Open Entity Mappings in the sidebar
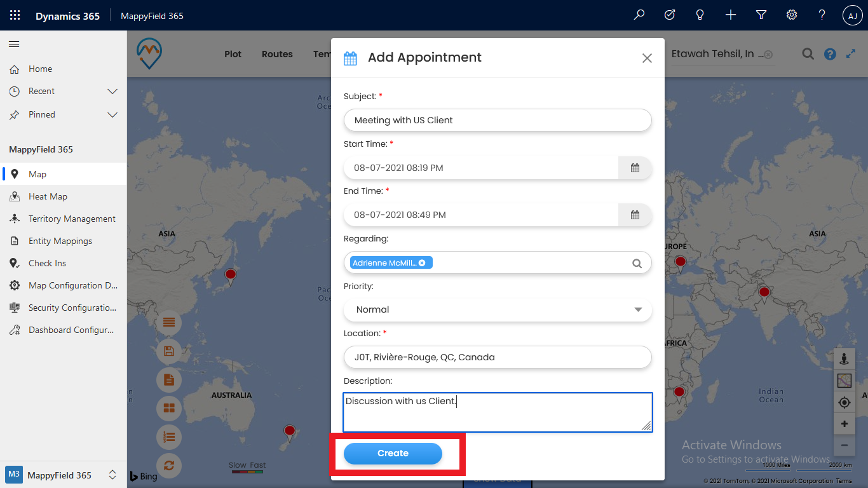Viewport: 868px width, 488px height. click(x=64, y=241)
